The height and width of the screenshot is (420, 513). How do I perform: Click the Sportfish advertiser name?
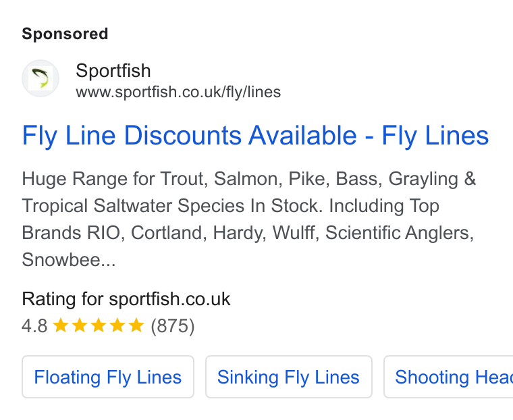tap(113, 71)
